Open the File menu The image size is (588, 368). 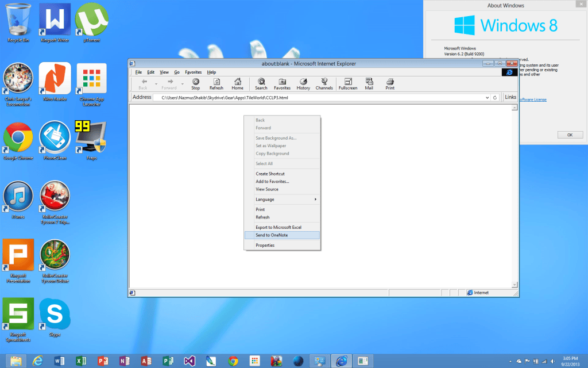[x=138, y=72]
